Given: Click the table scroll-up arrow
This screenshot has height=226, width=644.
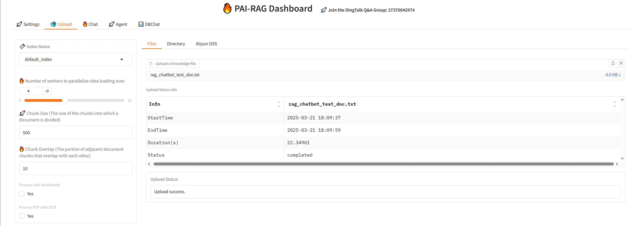Looking at the screenshot, I should (622, 99).
